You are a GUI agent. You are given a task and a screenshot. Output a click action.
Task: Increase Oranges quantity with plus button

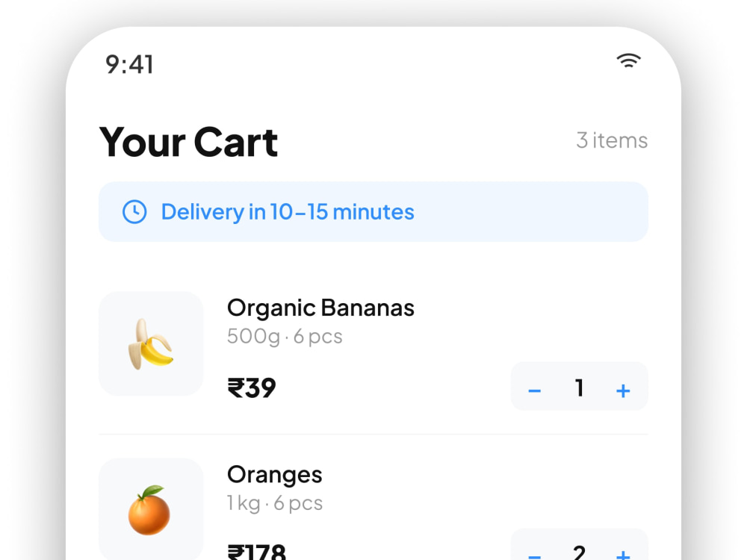623,554
